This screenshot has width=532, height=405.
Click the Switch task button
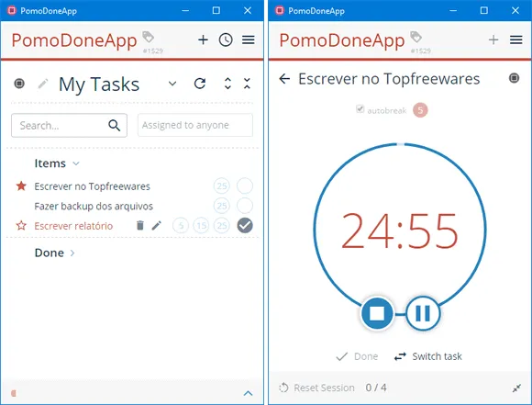point(427,356)
